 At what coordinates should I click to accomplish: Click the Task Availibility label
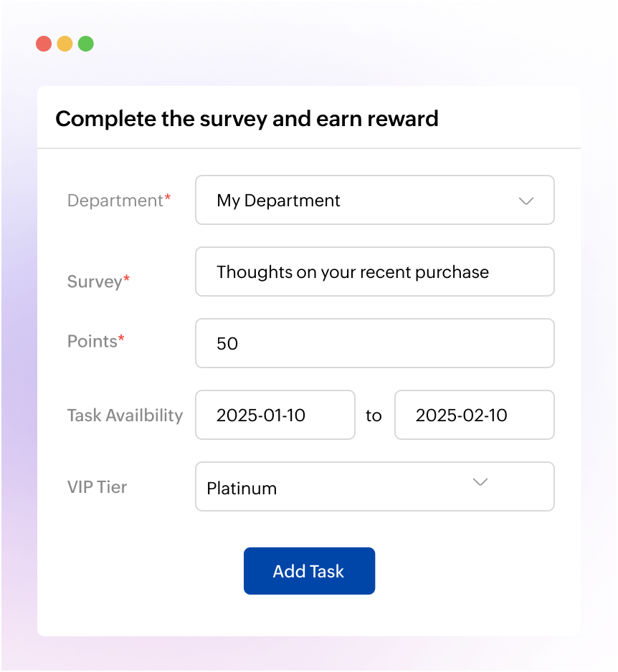point(125,415)
